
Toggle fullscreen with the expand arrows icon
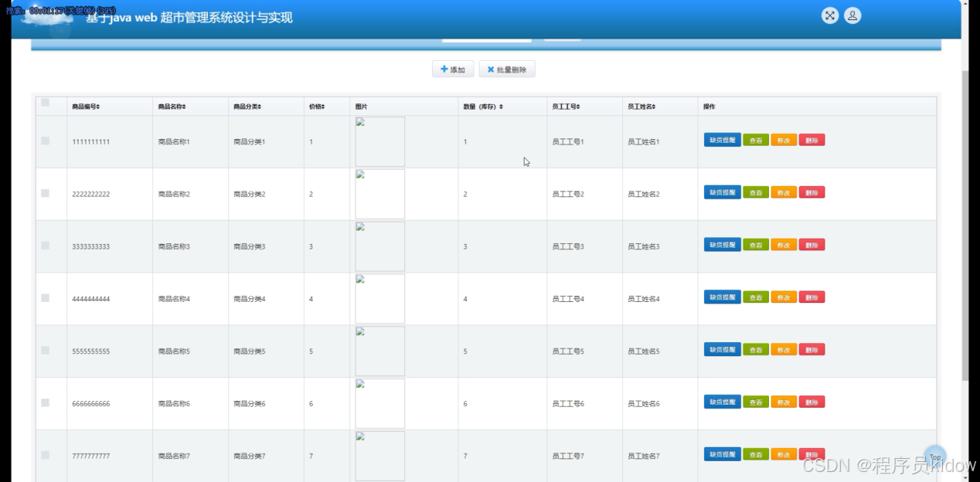coord(829,15)
